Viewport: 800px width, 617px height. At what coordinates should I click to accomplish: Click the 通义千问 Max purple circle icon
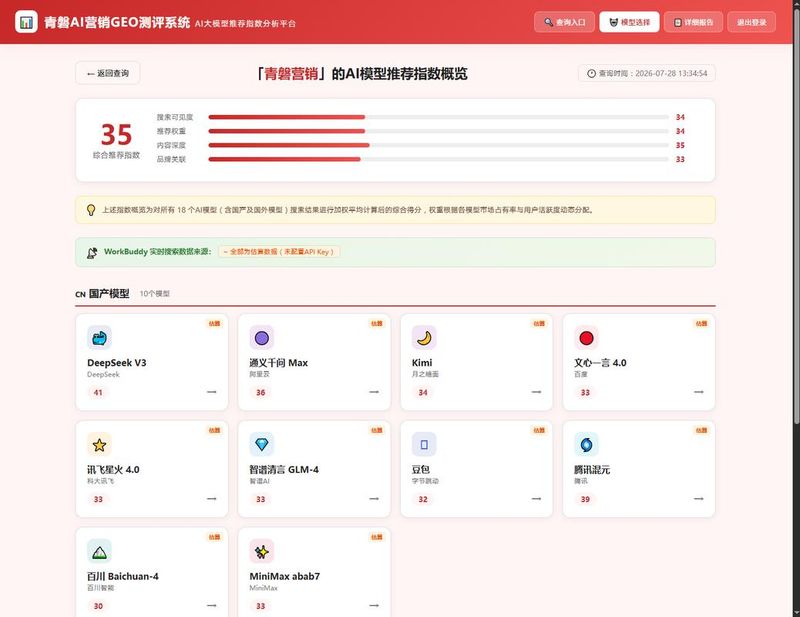point(262,338)
